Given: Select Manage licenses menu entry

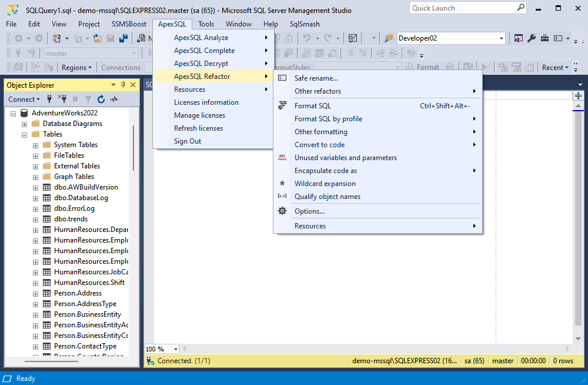Looking at the screenshot, I should [213, 115].
